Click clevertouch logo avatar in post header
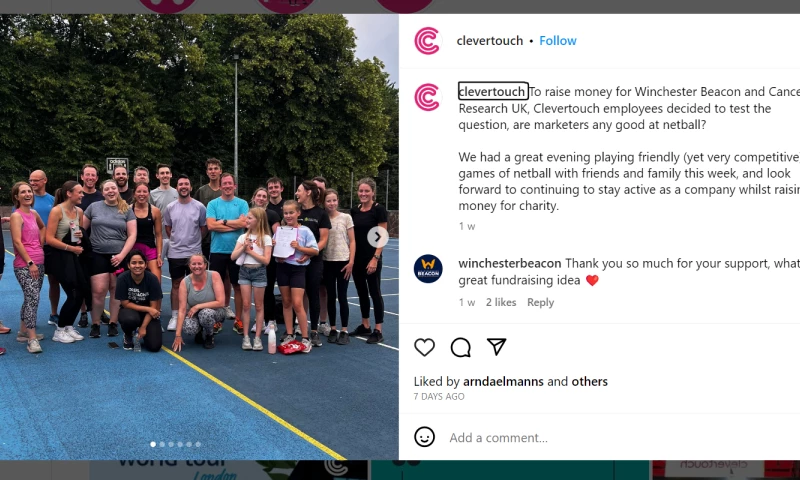800x480 pixels. [x=427, y=41]
